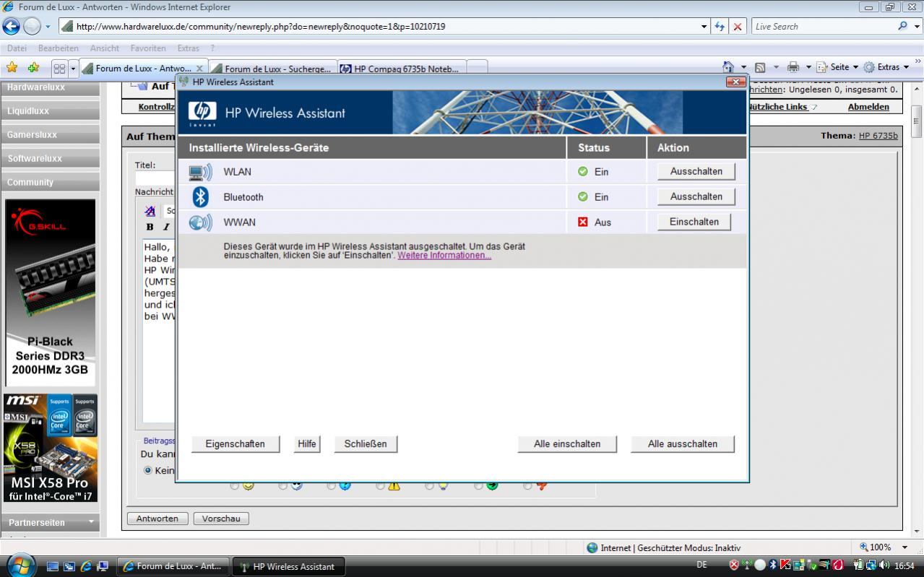Image resolution: width=924 pixels, height=577 pixels.
Task: Open the Extras toolbar dropdown
Action: (886, 67)
